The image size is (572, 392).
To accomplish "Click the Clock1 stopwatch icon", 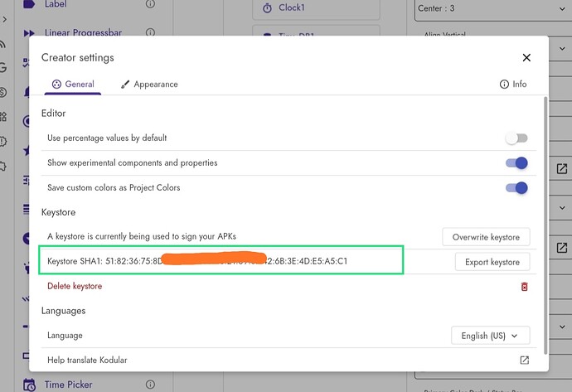I will point(268,7).
